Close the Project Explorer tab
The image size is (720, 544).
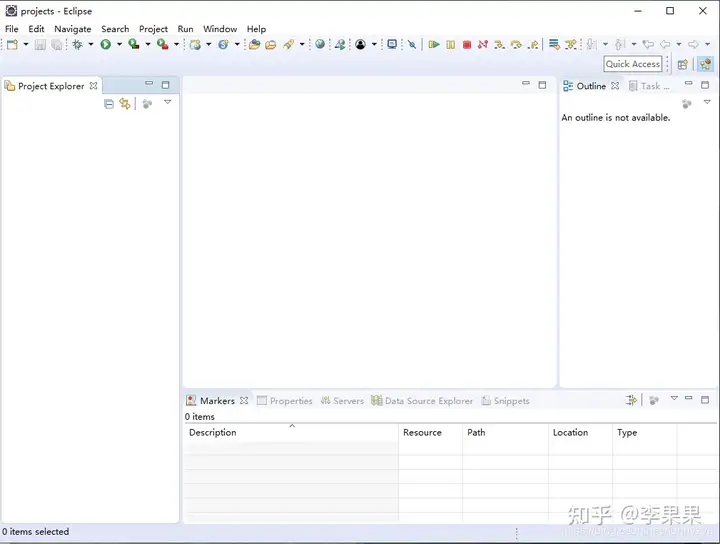click(94, 86)
